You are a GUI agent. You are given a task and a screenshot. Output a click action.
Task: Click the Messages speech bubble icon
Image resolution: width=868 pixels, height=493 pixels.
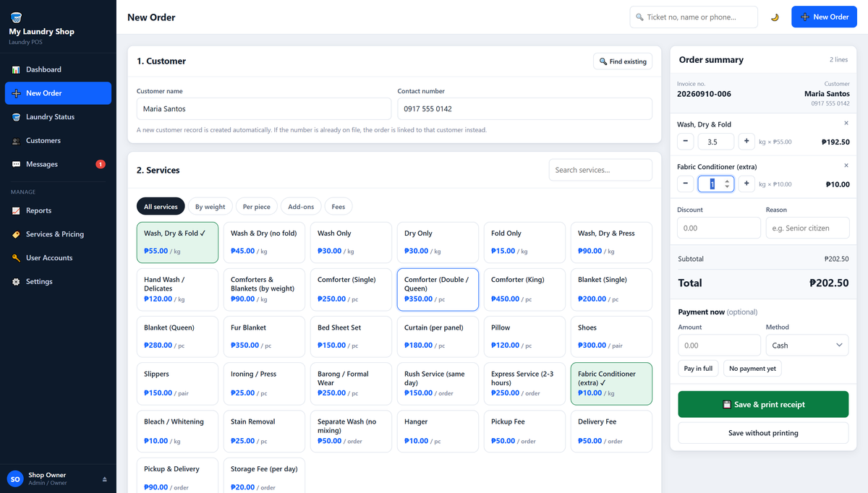(x=16, y=164)
